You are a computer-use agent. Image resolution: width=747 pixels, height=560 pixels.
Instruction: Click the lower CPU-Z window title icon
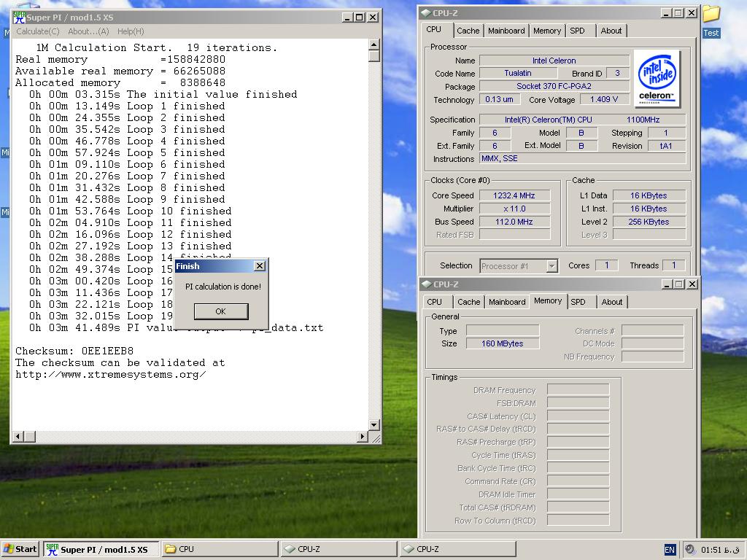[x=426, y=284]
